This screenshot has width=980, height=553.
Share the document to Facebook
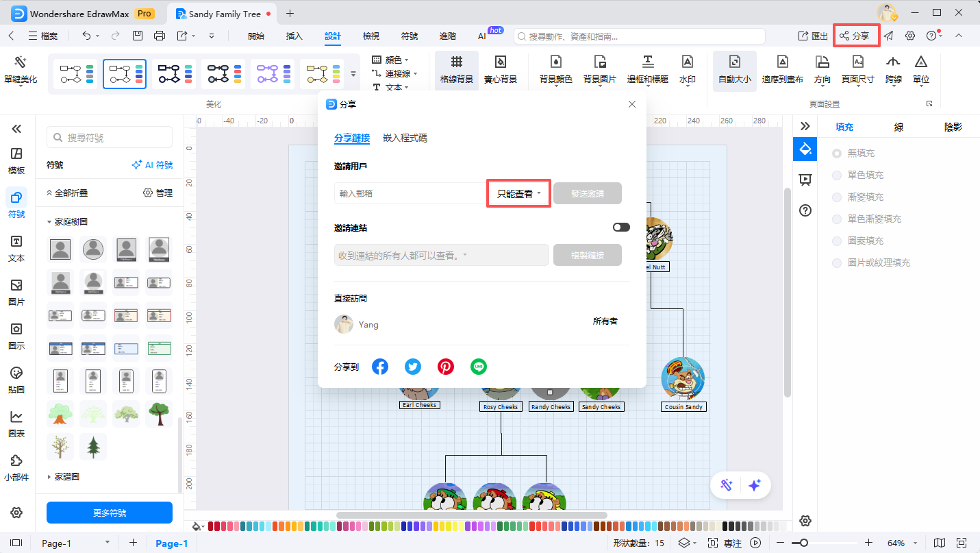380,366
